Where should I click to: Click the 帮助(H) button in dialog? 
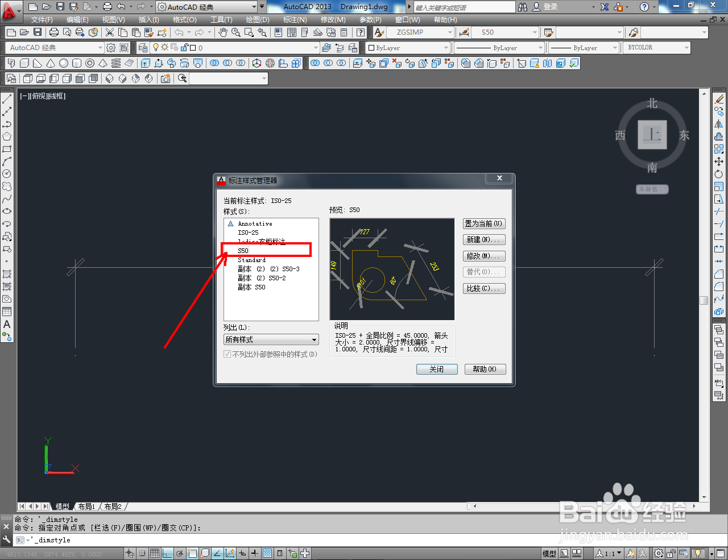point(485,370)
